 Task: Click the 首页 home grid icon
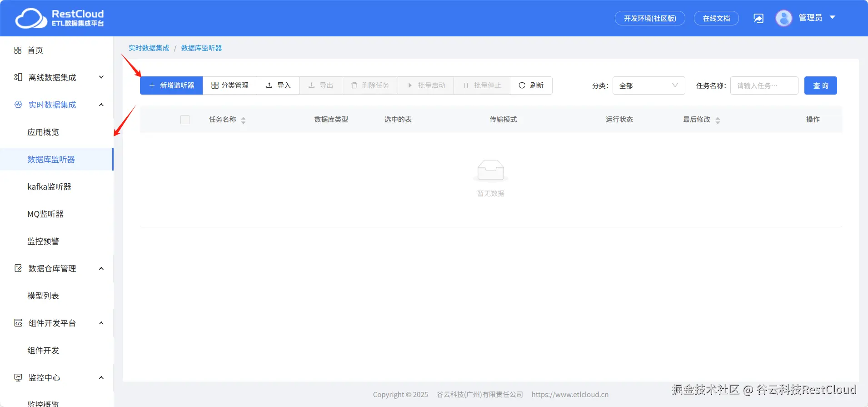point(18,50)
